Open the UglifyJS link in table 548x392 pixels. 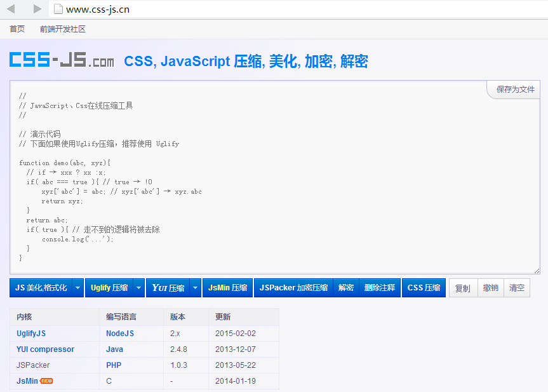[31, 334]
